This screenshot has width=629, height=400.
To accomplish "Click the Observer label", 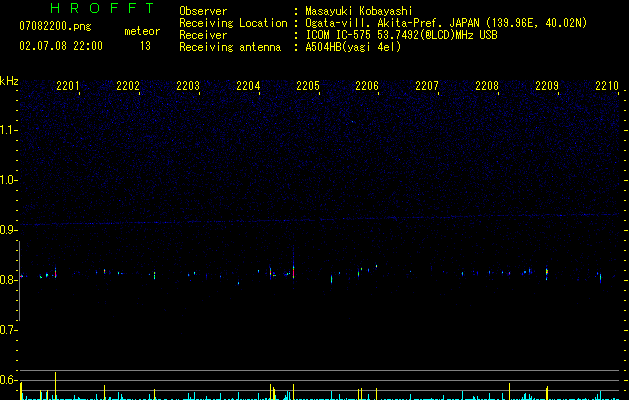I will click(x=203, y=11).
